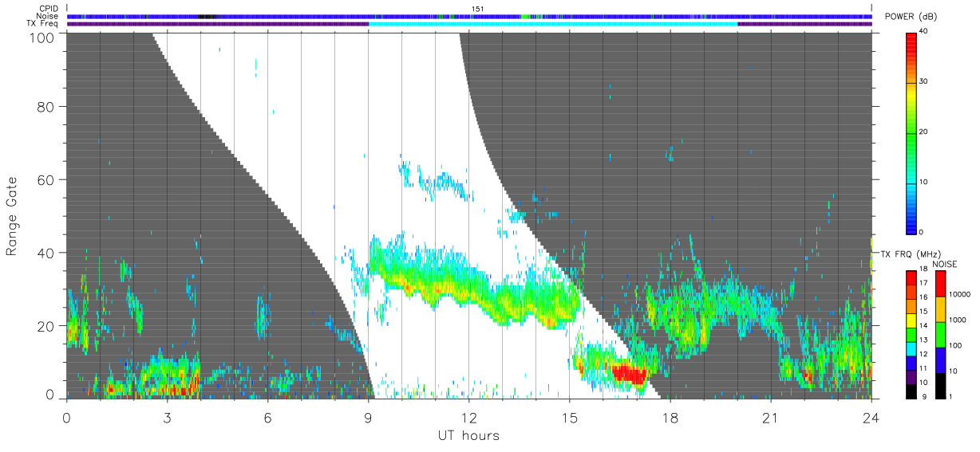Screen dimensions: 980x452
Task: Click noise scale value 1000
Action: tap(957, 319)
